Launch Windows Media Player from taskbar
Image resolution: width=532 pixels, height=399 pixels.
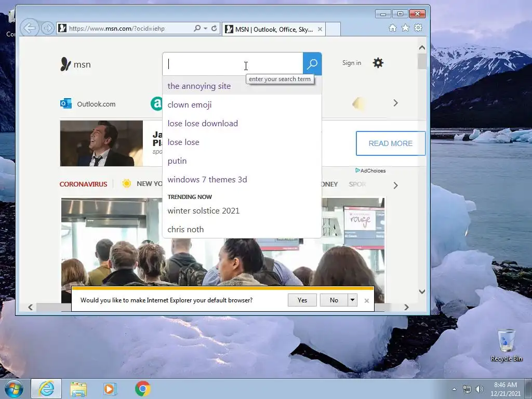point(110,389)
